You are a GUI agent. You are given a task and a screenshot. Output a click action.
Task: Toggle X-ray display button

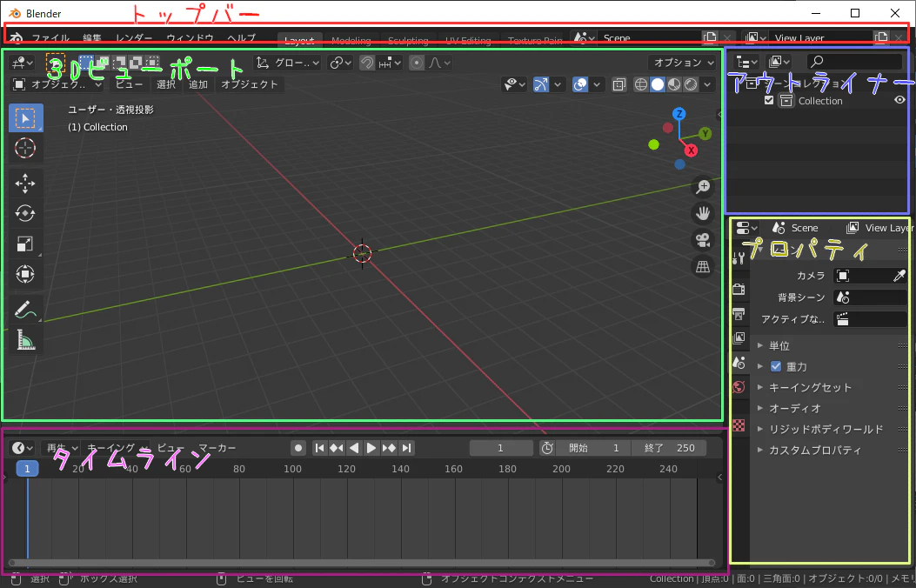point(618,85)
